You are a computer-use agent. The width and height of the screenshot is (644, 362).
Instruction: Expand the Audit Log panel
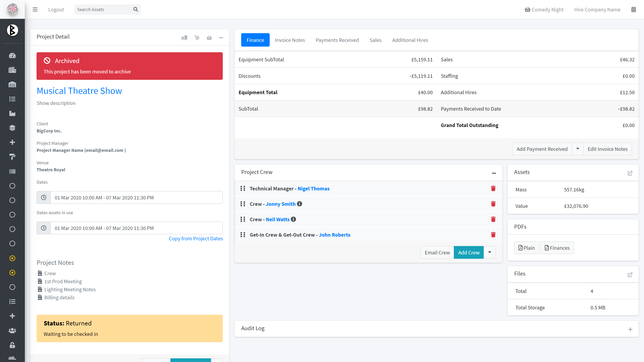tap(630, 329)
